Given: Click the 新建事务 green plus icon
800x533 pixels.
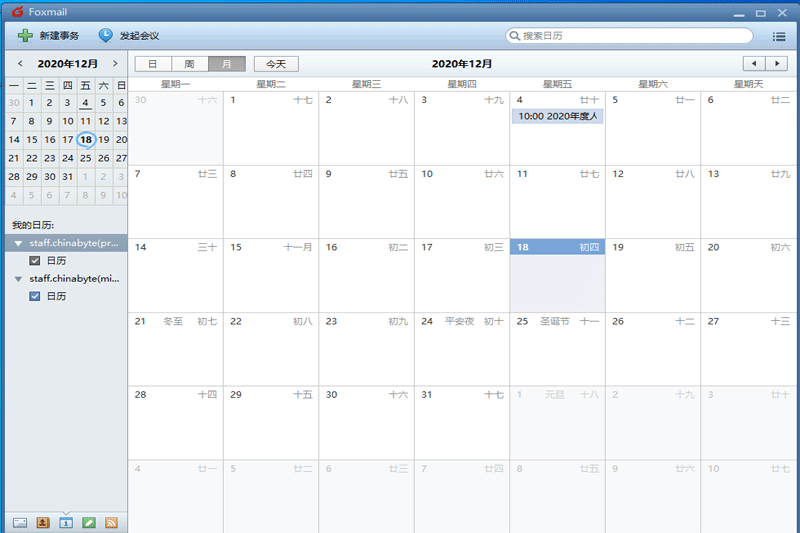Looking at the screenshot, I should (x=25, y=36).
